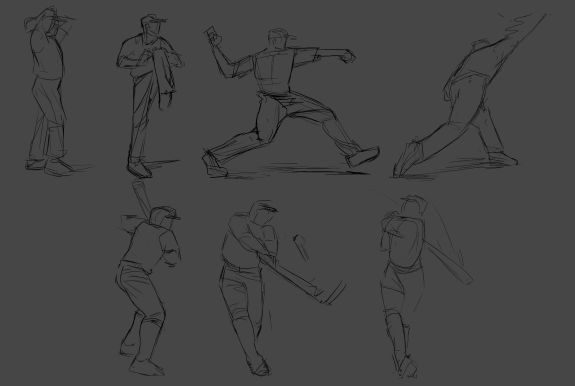Screen dimensions: 575x386
Task: Select the mid-swing batter's torso
Action: [x=250, y=242]
